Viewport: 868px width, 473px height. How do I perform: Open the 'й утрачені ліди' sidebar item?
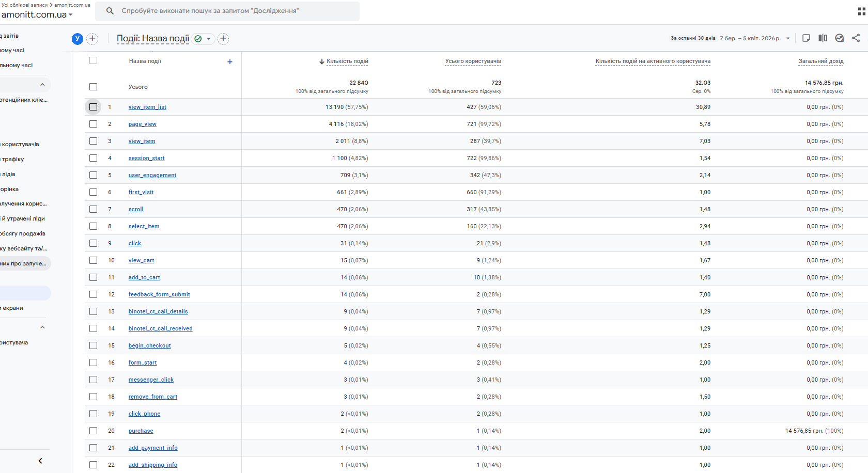tap(23, 219)
